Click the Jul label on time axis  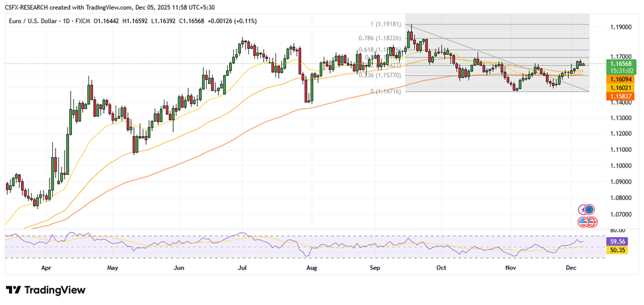click(242, 269)
